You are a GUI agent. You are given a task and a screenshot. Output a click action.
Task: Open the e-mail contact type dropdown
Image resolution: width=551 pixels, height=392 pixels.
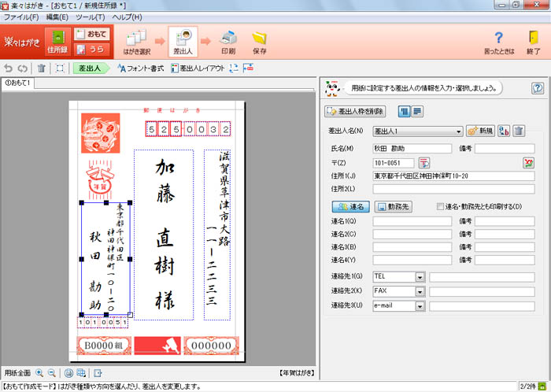(x=420, y=305)
